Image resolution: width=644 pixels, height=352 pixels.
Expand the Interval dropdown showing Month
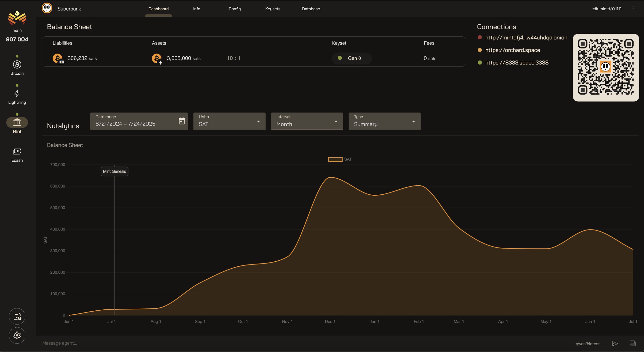click(x=307, y=121)
